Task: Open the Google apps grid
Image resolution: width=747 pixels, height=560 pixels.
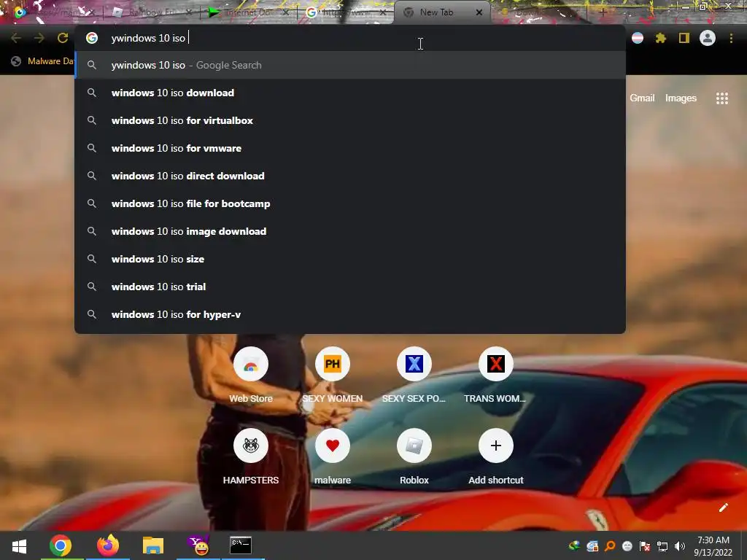Action: (x=722, y=98)
